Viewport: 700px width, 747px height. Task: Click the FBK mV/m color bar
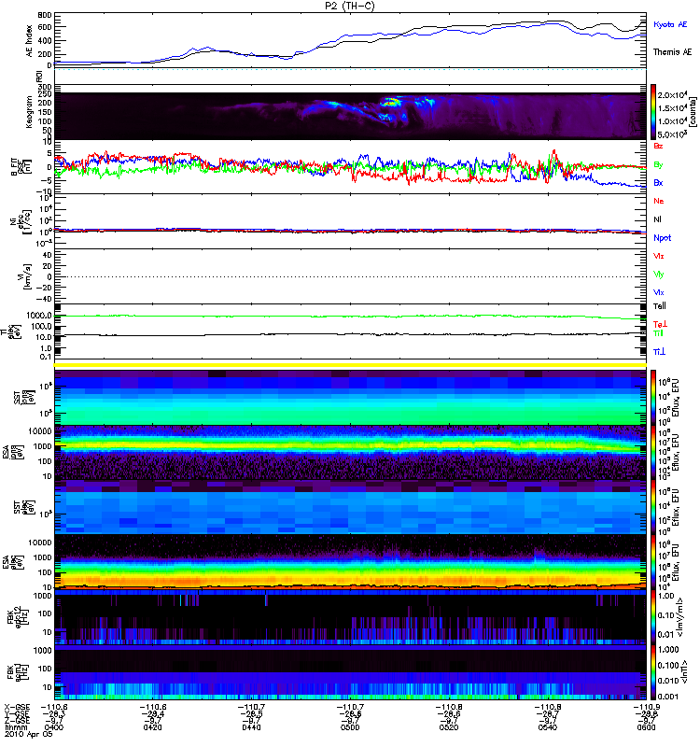[653, 617]
